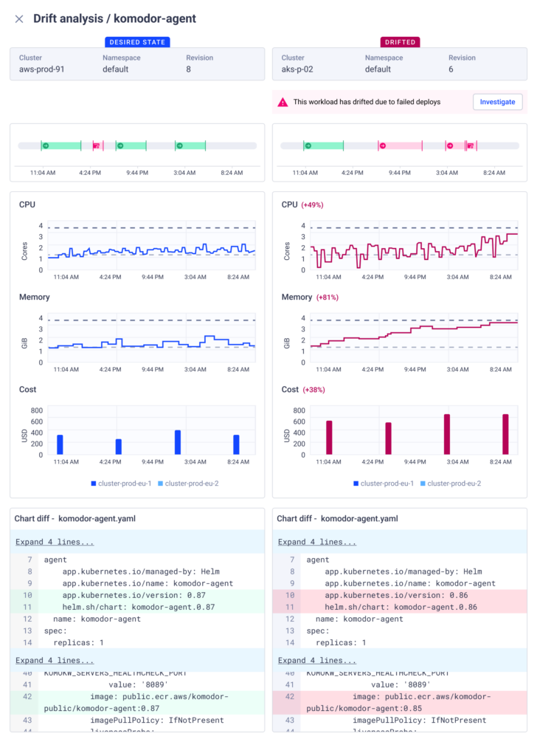Click green marker near 9:44 PM on aws-prod-91 timeline

pos(120,145)
